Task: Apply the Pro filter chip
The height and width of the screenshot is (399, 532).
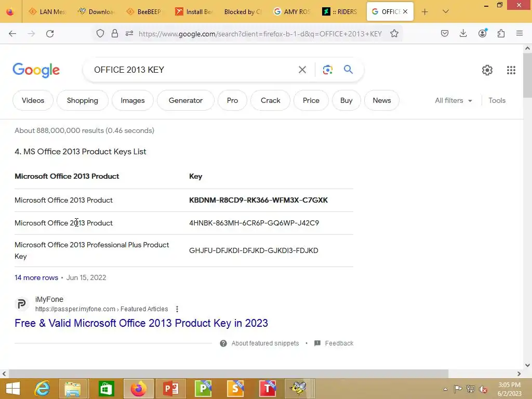Action: click(x=232, y=100)
